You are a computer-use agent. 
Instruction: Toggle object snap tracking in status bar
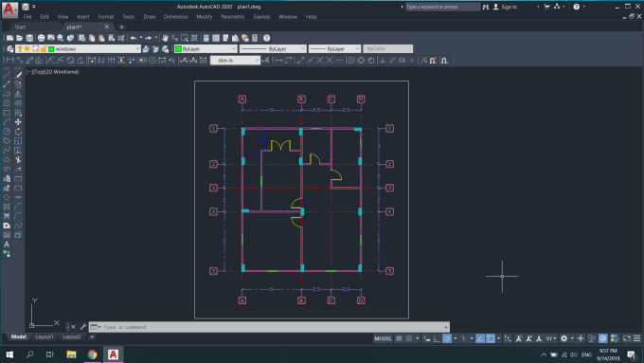pos(480,338)
